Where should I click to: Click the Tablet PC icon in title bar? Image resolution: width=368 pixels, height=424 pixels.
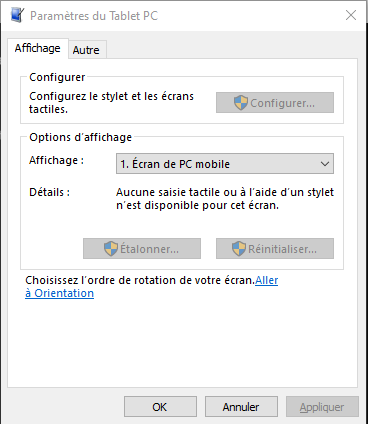click(17, 15)
